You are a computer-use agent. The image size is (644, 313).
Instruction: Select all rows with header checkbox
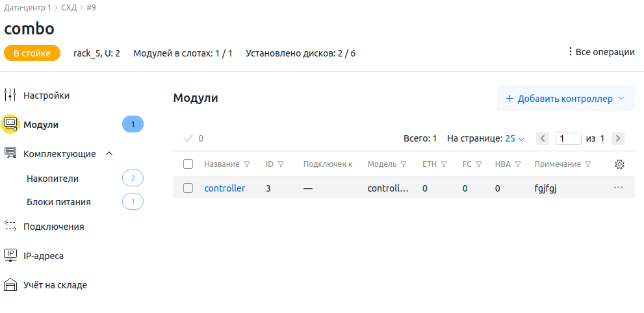click(x=188, y=164)
